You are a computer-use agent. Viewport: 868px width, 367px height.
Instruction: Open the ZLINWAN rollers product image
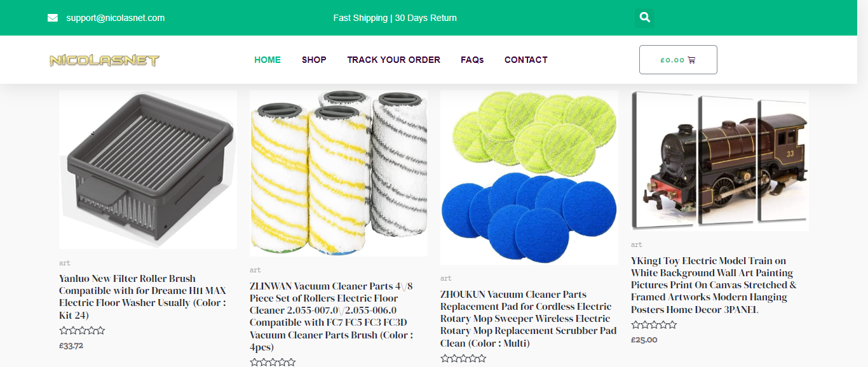click(339, 173)
